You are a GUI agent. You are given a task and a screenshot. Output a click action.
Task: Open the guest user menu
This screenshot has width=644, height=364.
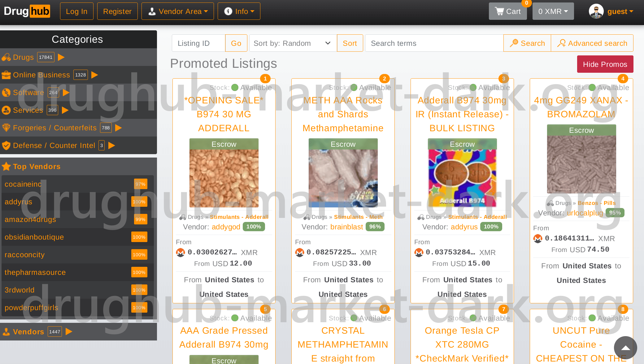[x=620, y=11]
